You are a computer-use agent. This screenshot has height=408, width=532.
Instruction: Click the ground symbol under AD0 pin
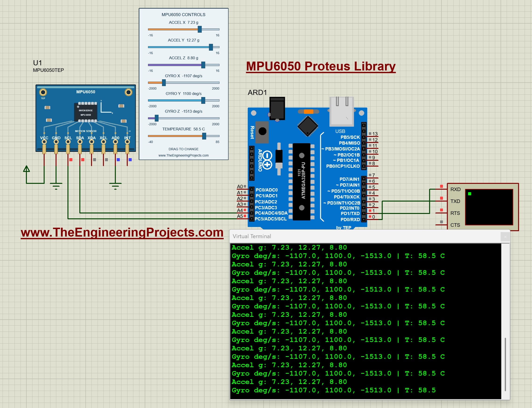[115, 186]
